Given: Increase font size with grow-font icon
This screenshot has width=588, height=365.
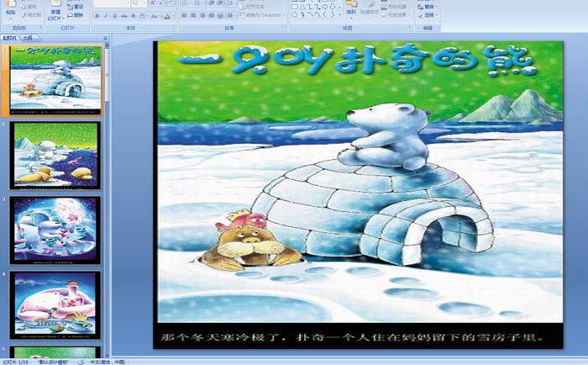Looking at the screenshot, I should 152,3.
